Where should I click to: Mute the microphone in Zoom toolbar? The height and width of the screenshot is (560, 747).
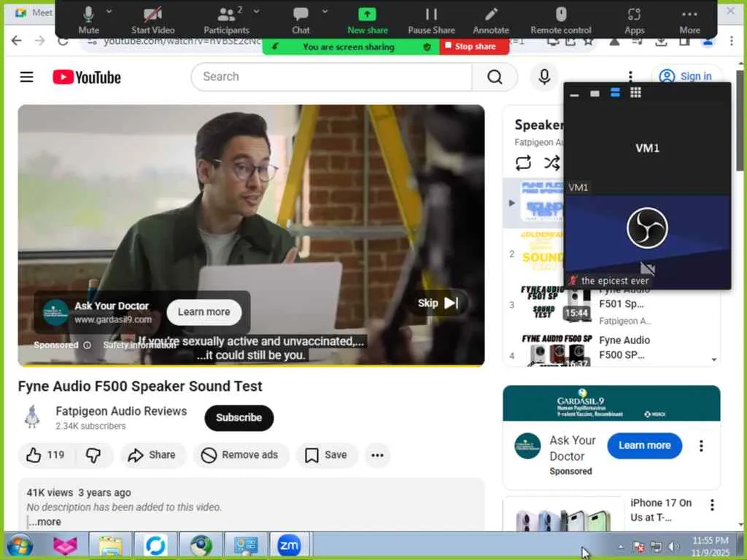[88, 20]
